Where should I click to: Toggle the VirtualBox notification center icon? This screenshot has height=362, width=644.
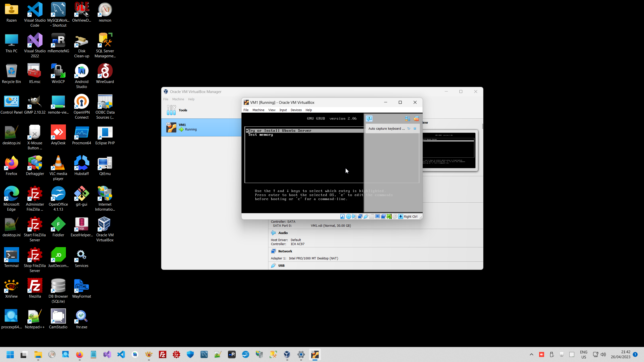[369, 118]
